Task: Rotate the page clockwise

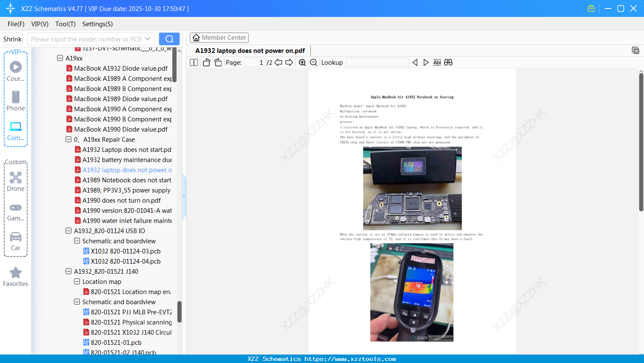Action: pos(218,63)
